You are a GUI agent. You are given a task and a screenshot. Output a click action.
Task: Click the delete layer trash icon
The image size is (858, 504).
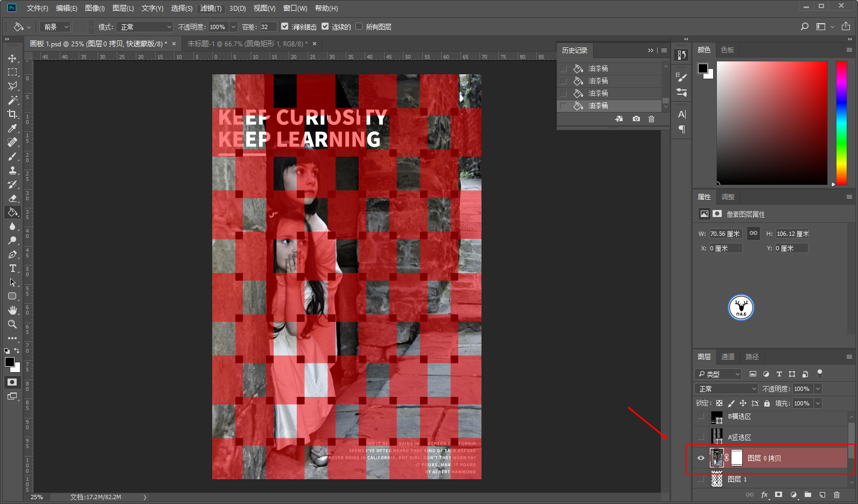point(836,495)
